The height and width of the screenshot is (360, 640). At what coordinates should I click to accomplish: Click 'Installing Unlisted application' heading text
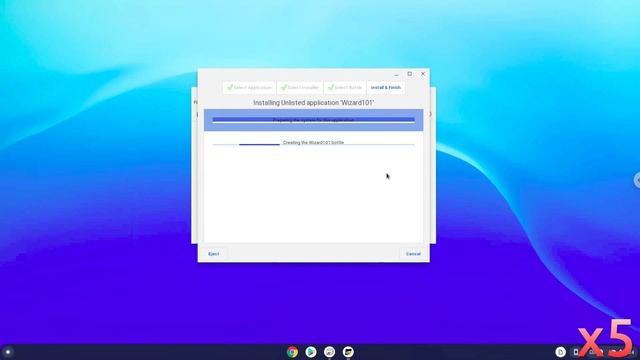tap(313, 103)
